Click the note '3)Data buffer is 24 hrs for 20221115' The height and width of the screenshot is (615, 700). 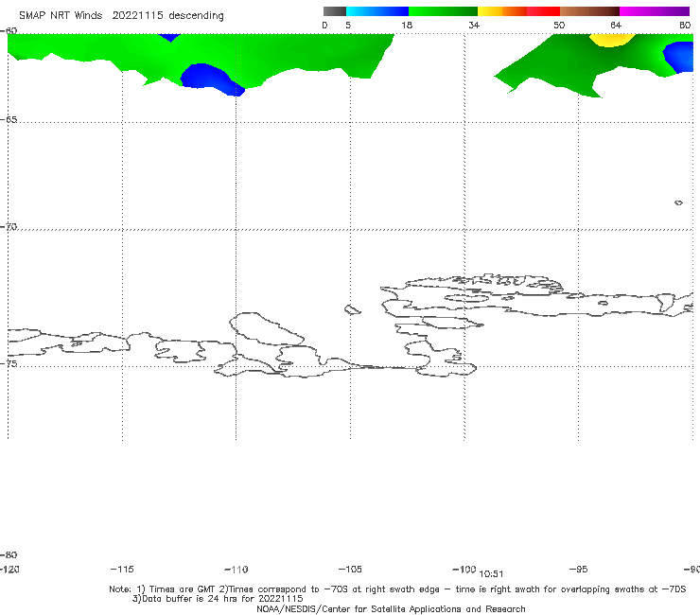click(218, 599)
